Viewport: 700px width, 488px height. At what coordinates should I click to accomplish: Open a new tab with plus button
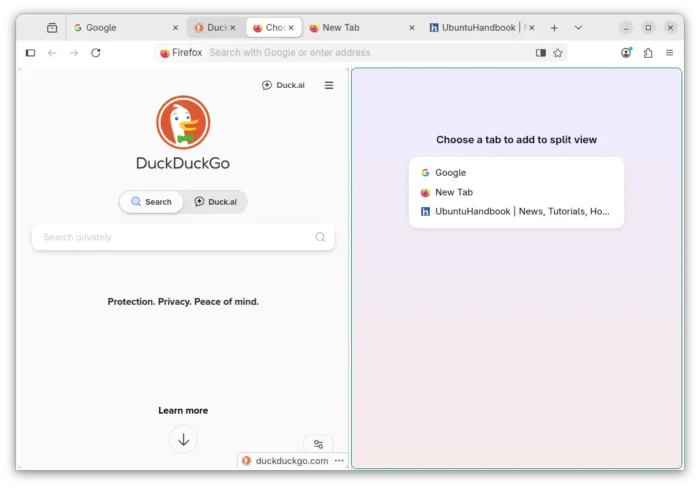coord(554,28)
